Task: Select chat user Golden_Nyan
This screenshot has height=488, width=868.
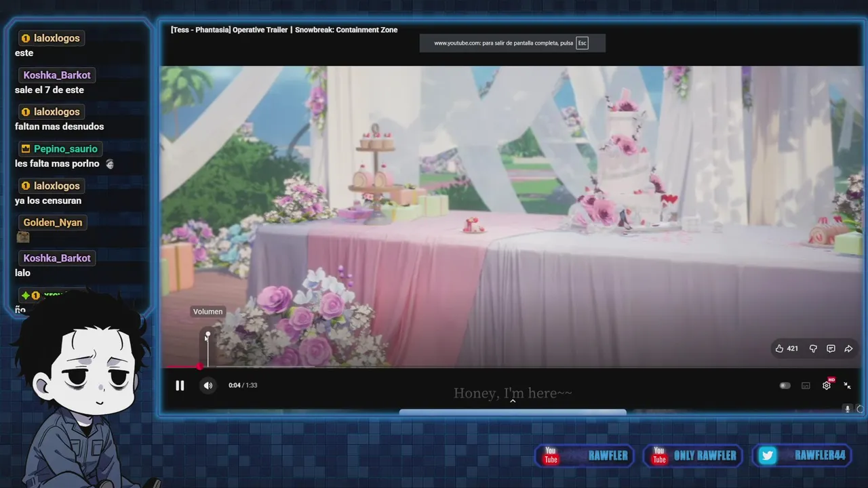Action: (53, 222)
